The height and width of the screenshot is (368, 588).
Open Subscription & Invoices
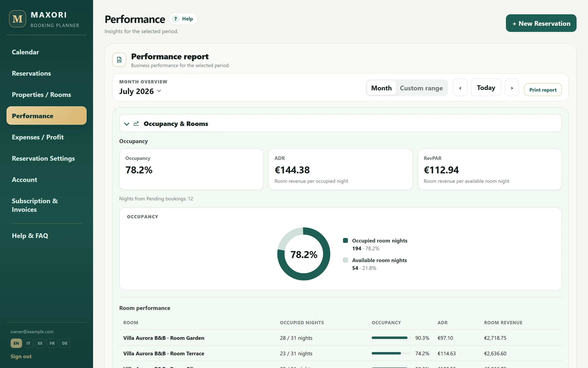(x=47, y=205)
